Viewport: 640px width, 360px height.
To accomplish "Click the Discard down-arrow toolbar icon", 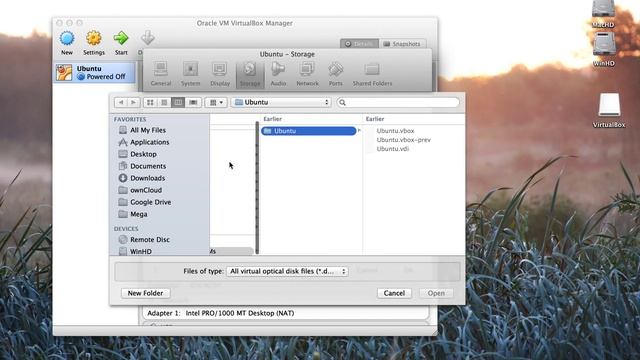I will (147, 38).
